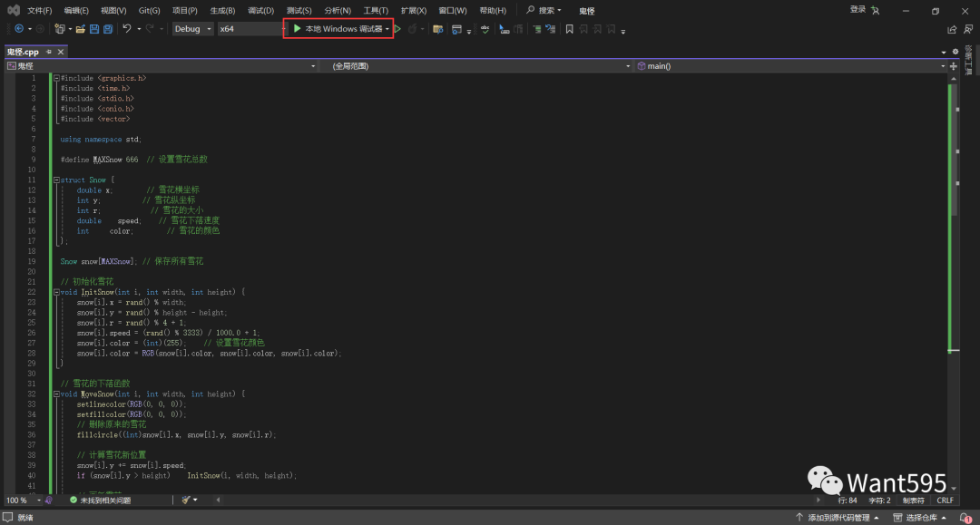Click the vertical scrollbar of the code editor

pyautogui.click(x=954, y=272)
